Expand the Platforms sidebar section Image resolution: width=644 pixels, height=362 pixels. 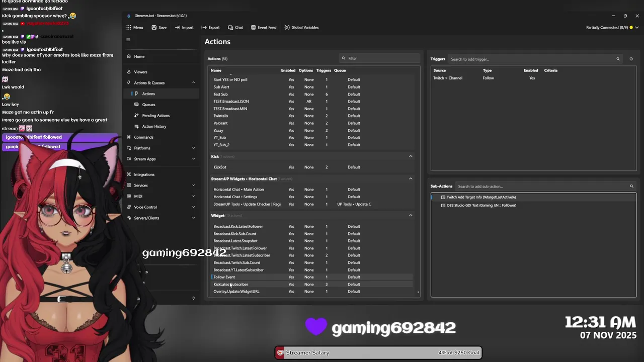tap(193, 148)
